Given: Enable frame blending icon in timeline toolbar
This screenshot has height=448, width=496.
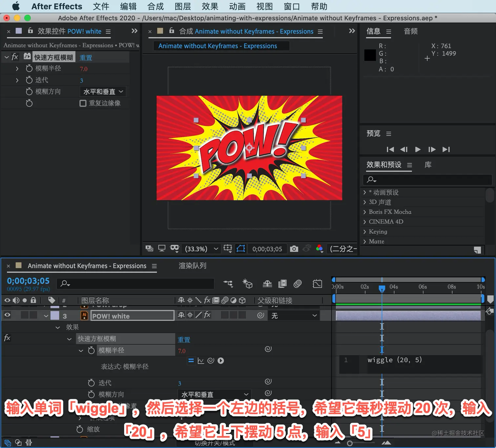Looking at the screenshot, I should [282, 284].
